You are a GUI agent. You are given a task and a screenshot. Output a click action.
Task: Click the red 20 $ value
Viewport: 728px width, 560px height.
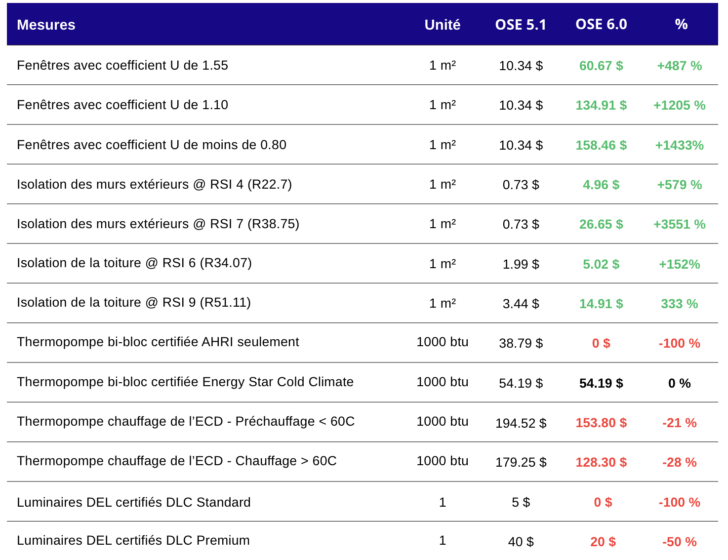pos(603,542)
